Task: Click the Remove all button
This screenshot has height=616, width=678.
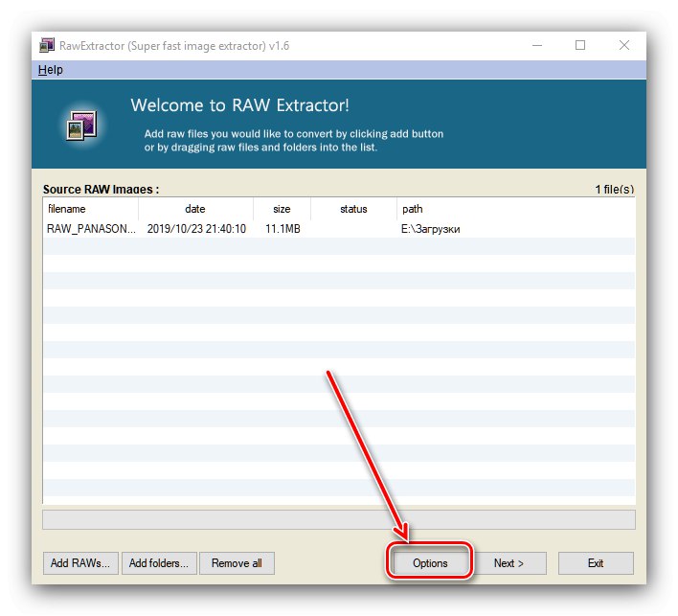Action: pos(237,562)
